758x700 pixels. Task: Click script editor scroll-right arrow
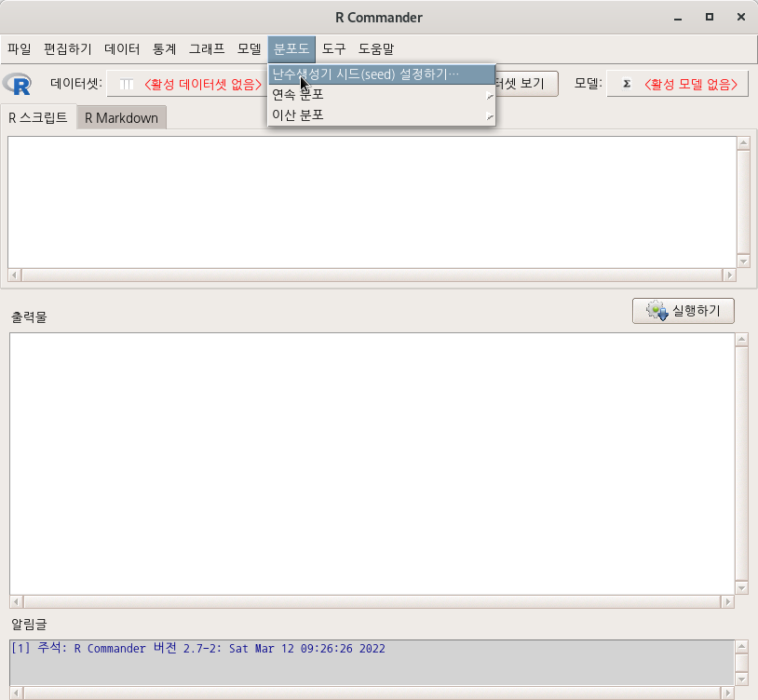point(729,275)
